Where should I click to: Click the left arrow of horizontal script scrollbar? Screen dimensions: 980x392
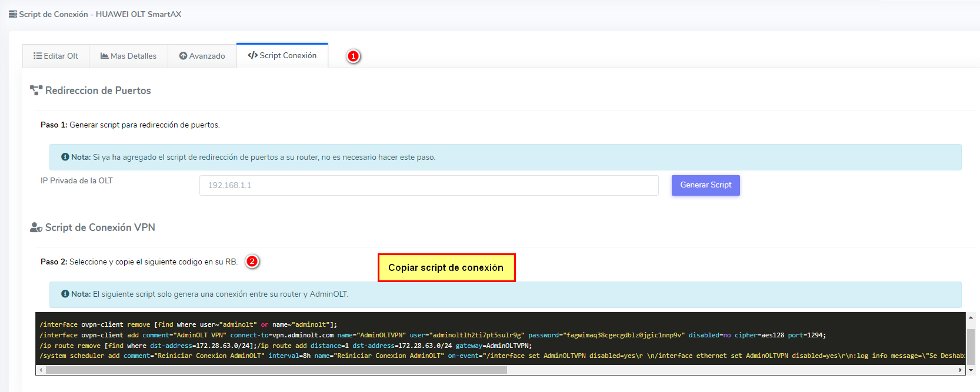(x=41, y=370)
